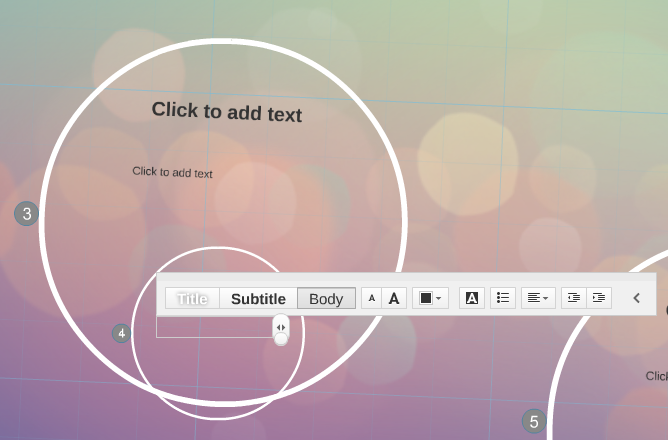Click the small 'Click to add text' body placeholder
This screenshot has height=440, width=668.
tap(172, 172)
